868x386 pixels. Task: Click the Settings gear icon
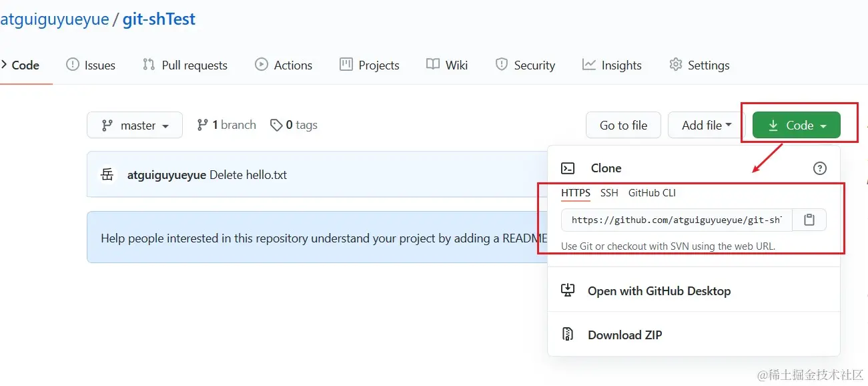click(x=676, y=64)
